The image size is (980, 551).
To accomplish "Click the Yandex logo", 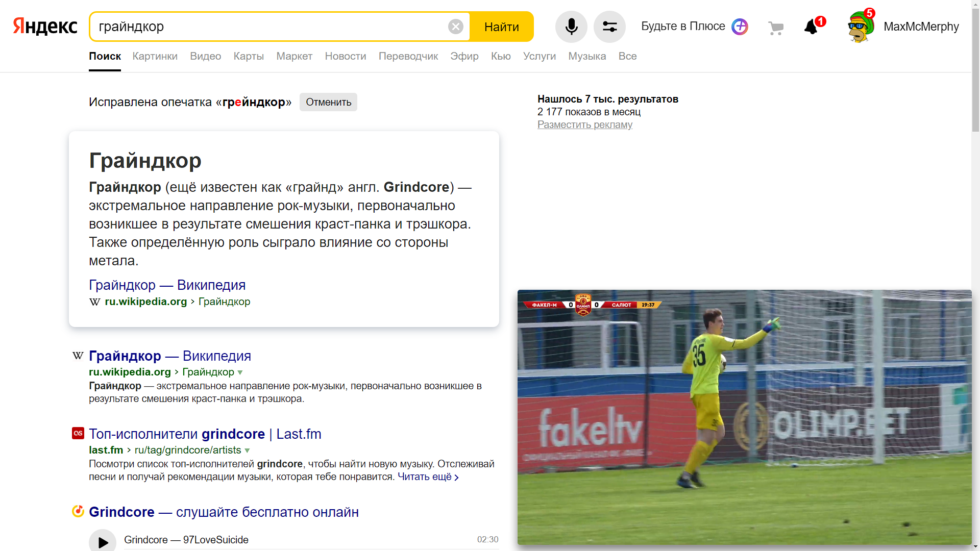I will (45, 27).
